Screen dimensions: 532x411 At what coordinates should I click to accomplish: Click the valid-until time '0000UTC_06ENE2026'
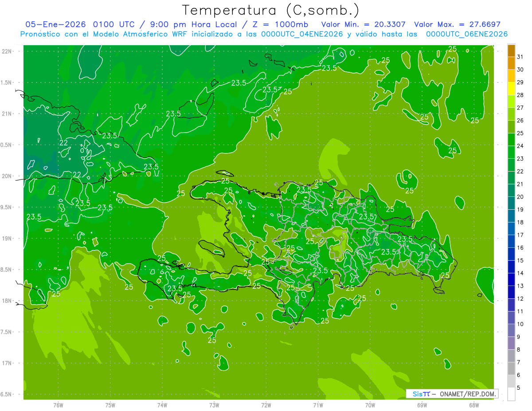pos(467,34)
